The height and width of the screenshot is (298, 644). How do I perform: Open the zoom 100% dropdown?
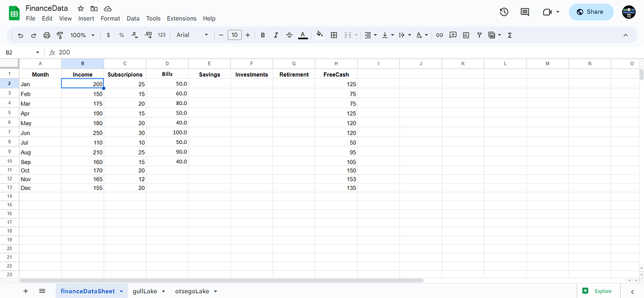[82, 35]
